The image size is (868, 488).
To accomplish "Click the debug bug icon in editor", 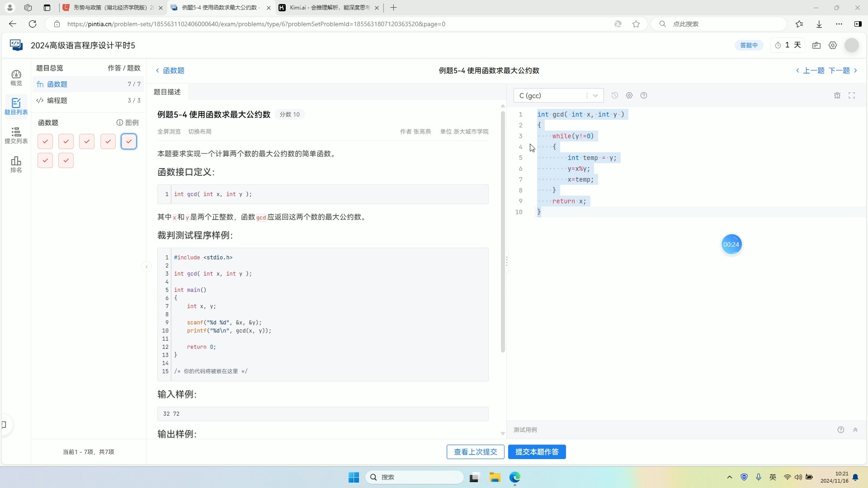I will tap(837, 95).
